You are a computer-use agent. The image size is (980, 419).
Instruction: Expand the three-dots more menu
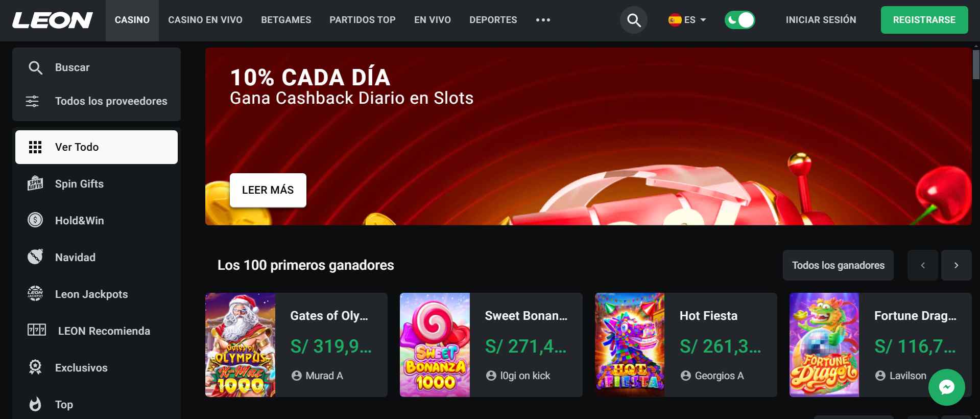[x=543, y=20]
